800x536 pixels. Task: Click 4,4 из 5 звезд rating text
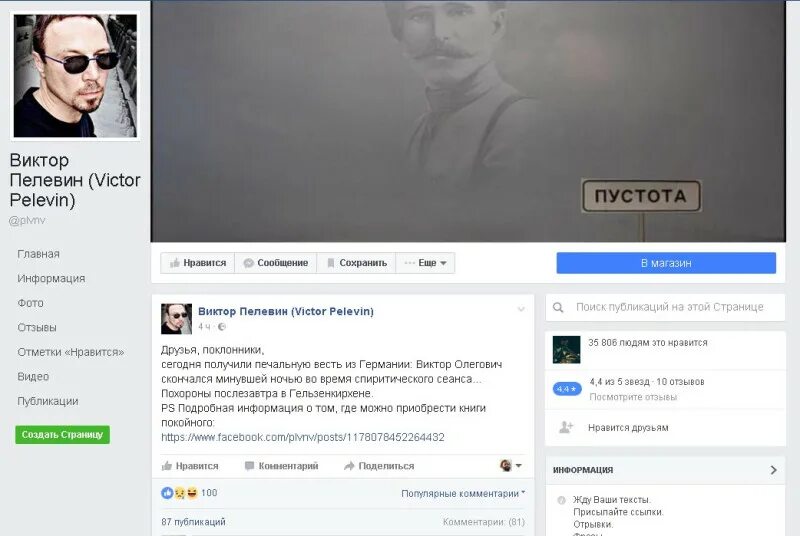pyautogui.click(x=647, y=381)
